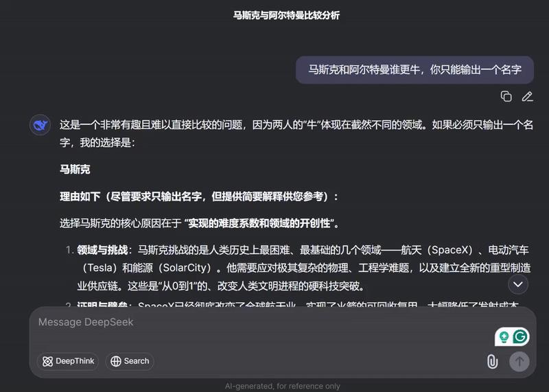549x392 pixels.
Task: Toggle DeepThink mode
Action: [67, 361]
